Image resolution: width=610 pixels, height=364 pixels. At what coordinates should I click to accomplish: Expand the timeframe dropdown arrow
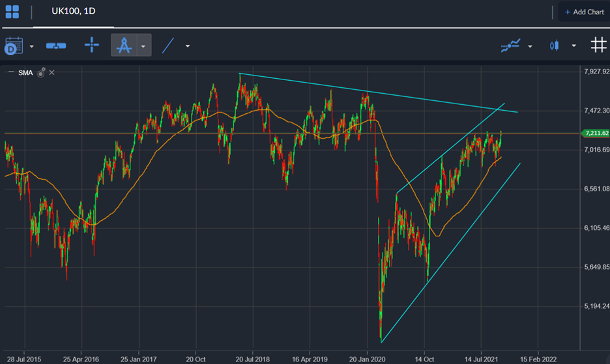tap(31, 46)
